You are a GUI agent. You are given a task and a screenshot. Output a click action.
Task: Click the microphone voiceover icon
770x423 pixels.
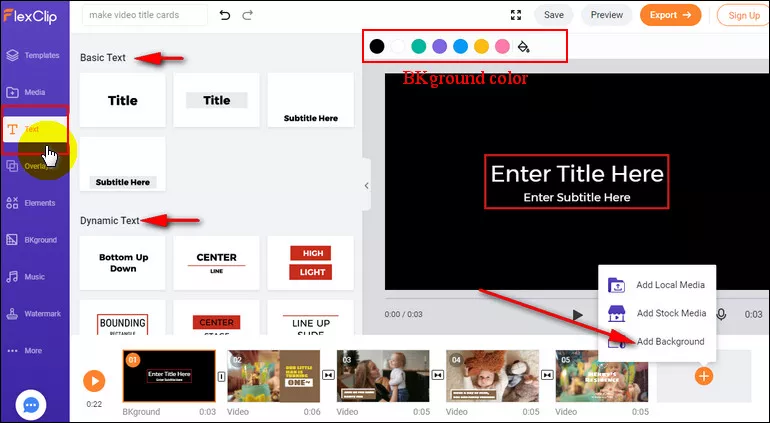click(x=721, y=314)
